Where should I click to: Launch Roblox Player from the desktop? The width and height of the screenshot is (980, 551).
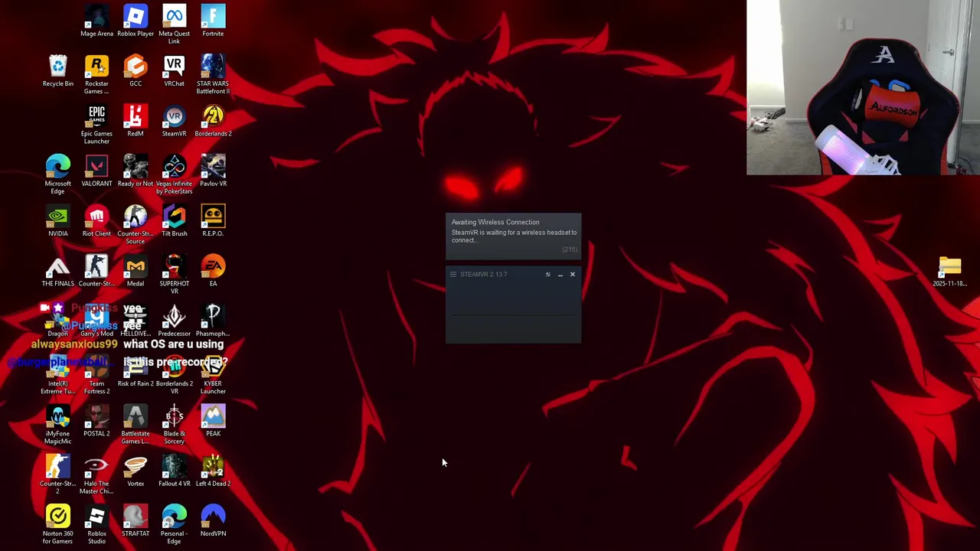[136, 21]
